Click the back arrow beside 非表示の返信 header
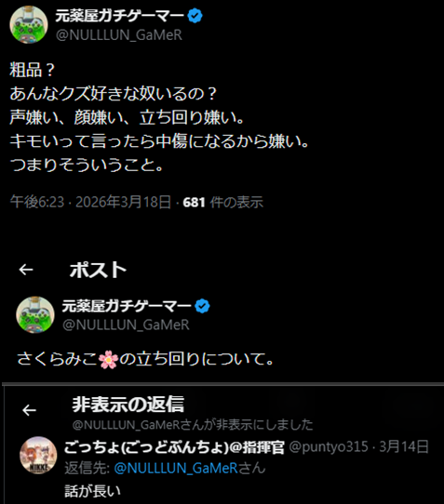The image size is (444, 504). point(29,410)
